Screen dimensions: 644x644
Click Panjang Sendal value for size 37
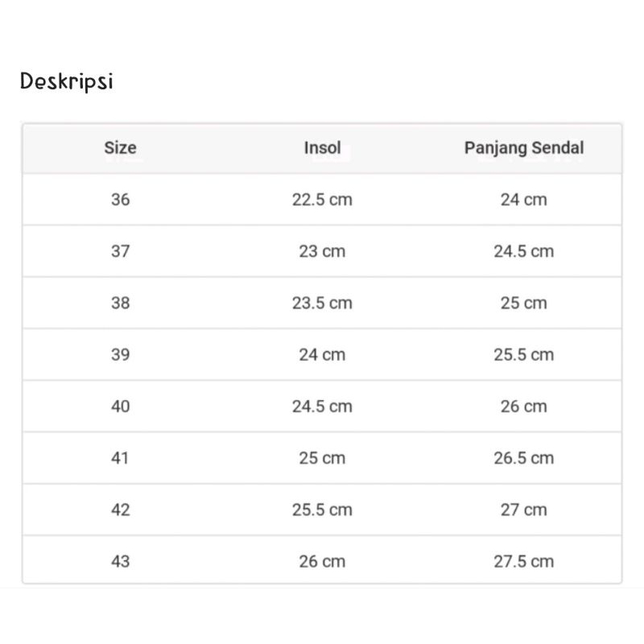pos(523,251)
